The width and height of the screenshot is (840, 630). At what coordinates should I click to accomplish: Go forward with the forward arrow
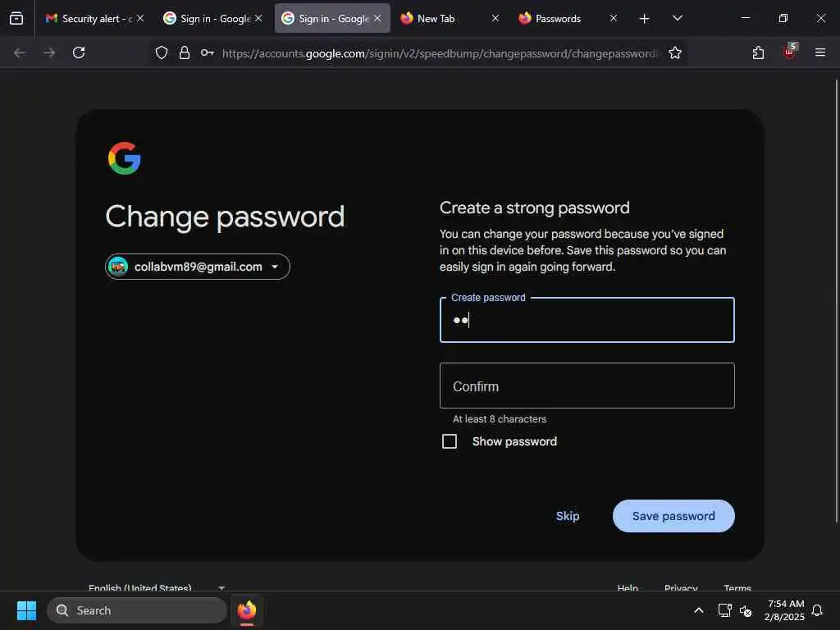pos(49,52)
